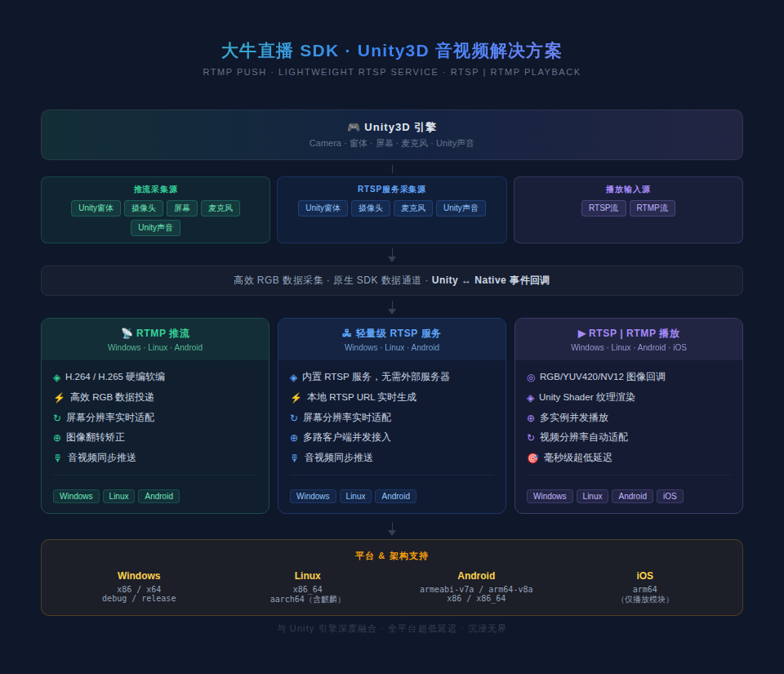The width and height of the screenshot is (784, 674).
Task: Click the satellite antenna icon next to RTMP 推流
Action: [x=127, y=333]
